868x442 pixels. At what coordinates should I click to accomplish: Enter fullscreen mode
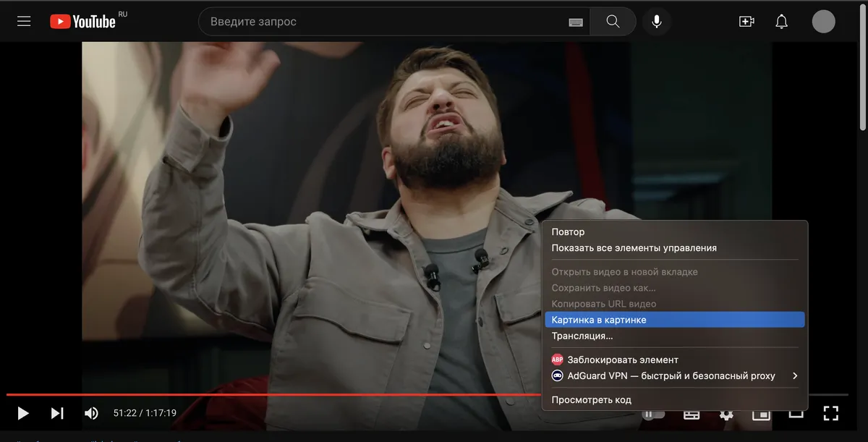[831, 413]
